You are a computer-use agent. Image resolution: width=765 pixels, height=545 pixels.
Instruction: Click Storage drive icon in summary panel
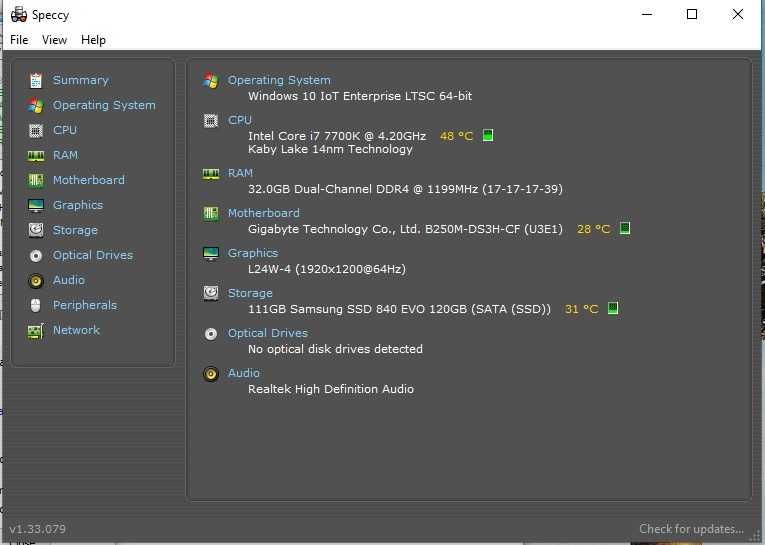[211, 293]
